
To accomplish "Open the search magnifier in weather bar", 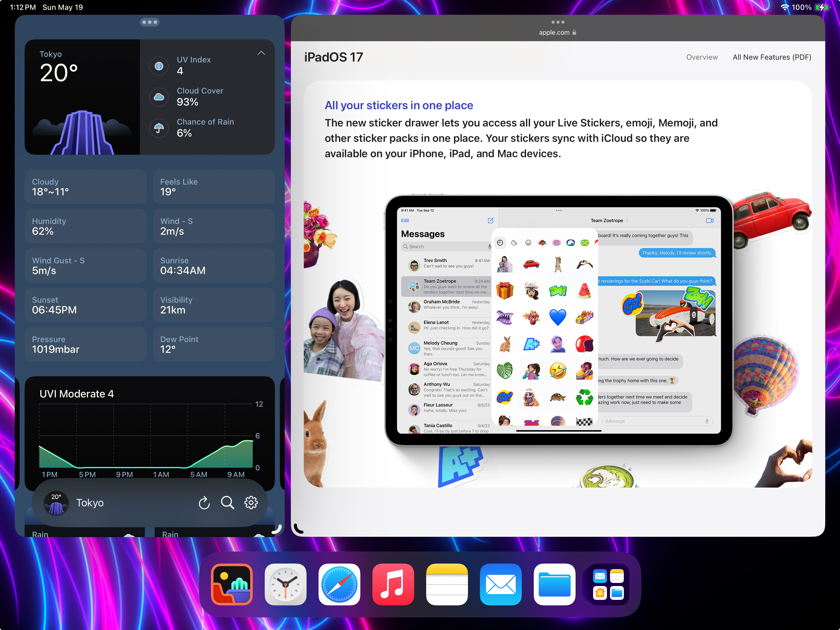I will (x=228, y=503).
